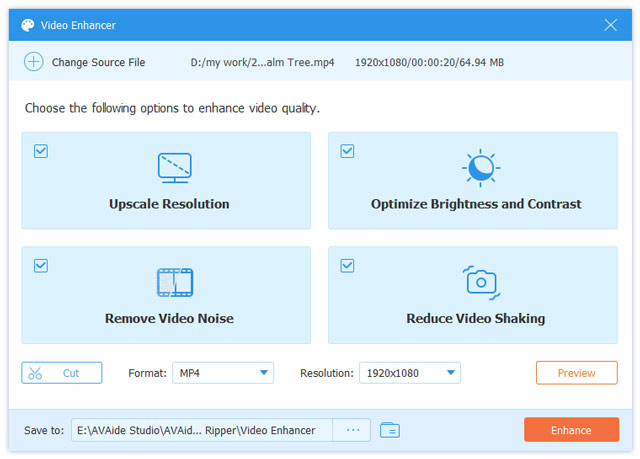This screenshot has width=640, height=459.
Task: Click the Optimize Brightness sun icon
Action: (481, 168)
